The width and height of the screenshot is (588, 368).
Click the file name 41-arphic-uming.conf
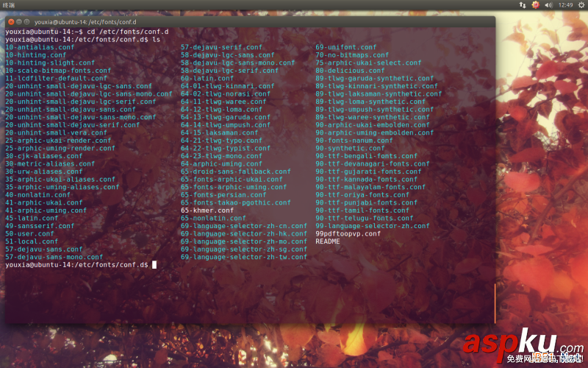tap(46, 210)
